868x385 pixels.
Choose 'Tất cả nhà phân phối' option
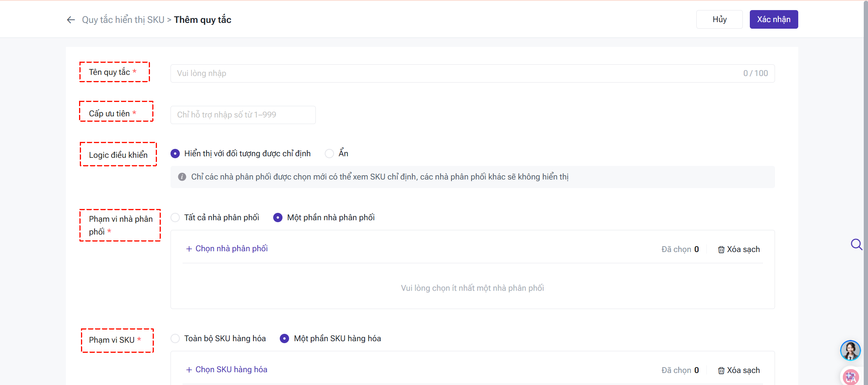click(x=175, y=218)
